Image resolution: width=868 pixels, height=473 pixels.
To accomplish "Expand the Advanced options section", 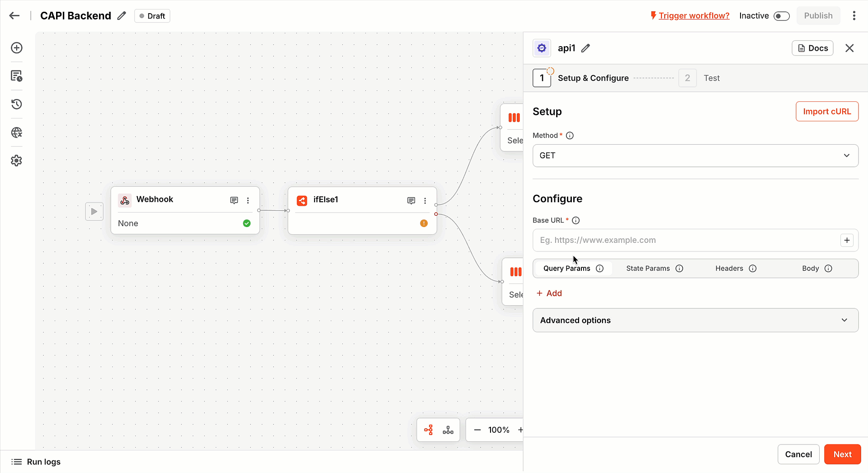I will tap(695, 320).
